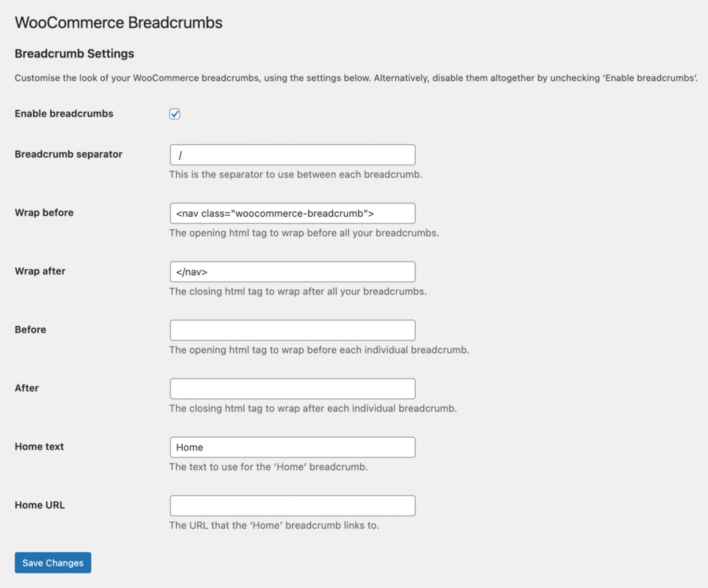
Task: Click the Wrap after field containing </nav>
Action: 292,272
